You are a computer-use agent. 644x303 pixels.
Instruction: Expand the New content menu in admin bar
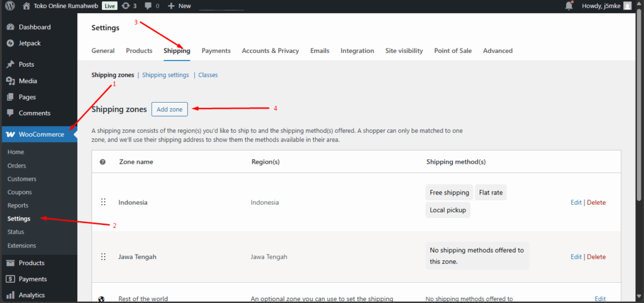[179, 6]
